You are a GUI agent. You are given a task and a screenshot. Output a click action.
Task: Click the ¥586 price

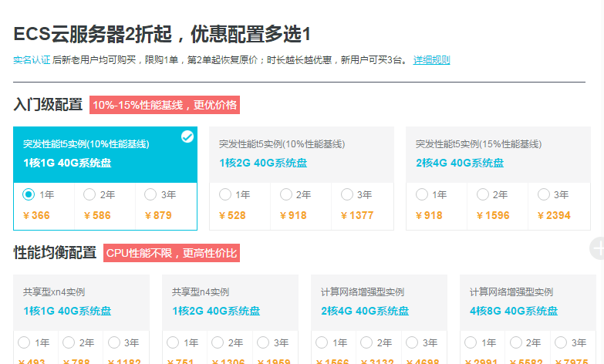point(97,215)
